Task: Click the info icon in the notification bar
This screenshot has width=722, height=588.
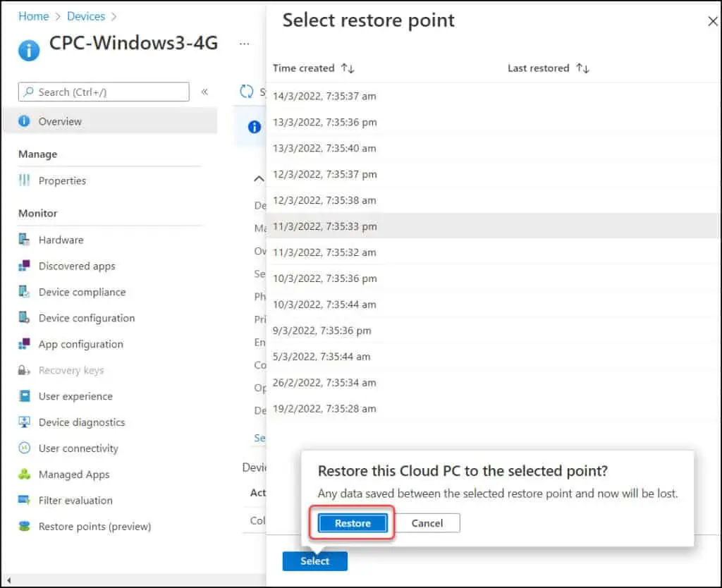Action: (254, 127)
